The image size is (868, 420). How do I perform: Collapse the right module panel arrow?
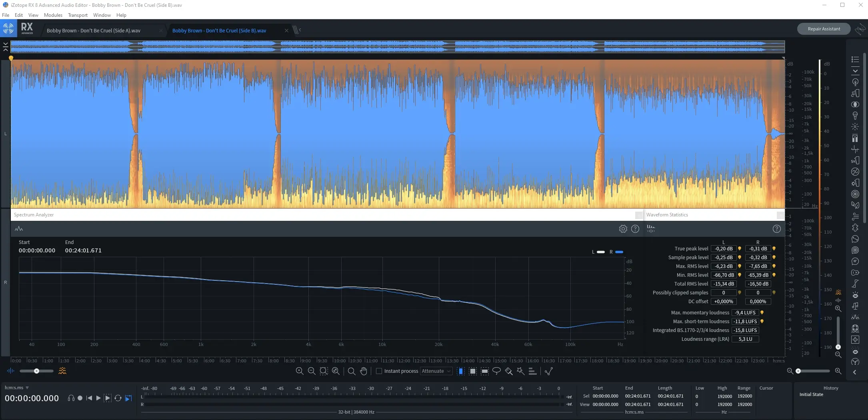(855, 372)
